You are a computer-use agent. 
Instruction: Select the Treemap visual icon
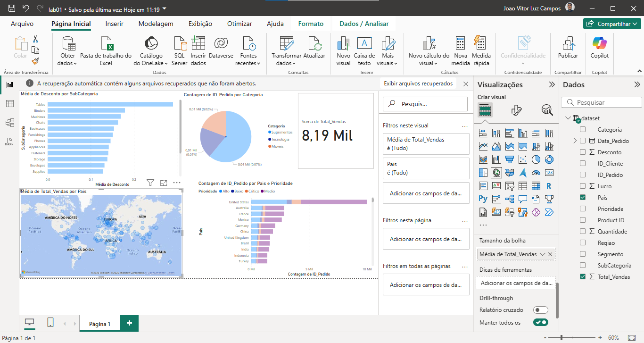pyautogui.click(x=483, y=173)
